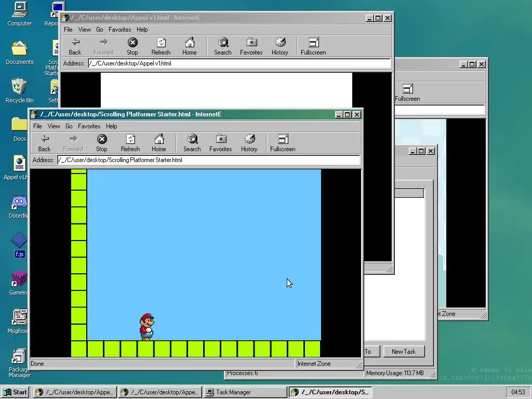Click Forward in the Appel v1 window
The width and height of the screenshot is (532, 399).
coord(103,46)
